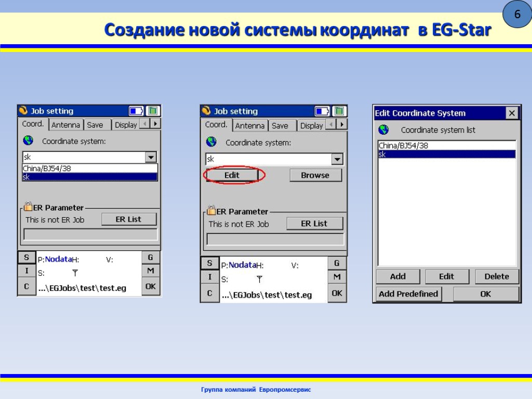Click EG-Star logo icon in left Job setting titlebar
Screen dimensions: 532x399
23,110
